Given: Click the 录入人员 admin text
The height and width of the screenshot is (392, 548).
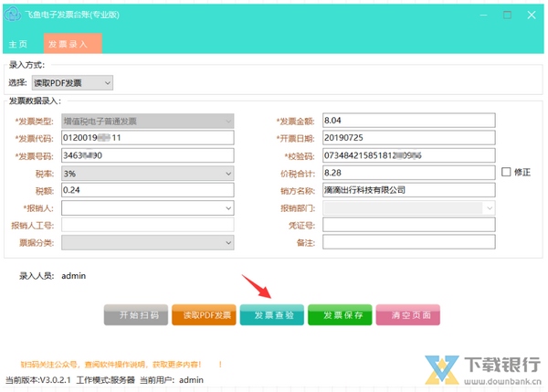Looking at the screenshot, I should point(52,276).
